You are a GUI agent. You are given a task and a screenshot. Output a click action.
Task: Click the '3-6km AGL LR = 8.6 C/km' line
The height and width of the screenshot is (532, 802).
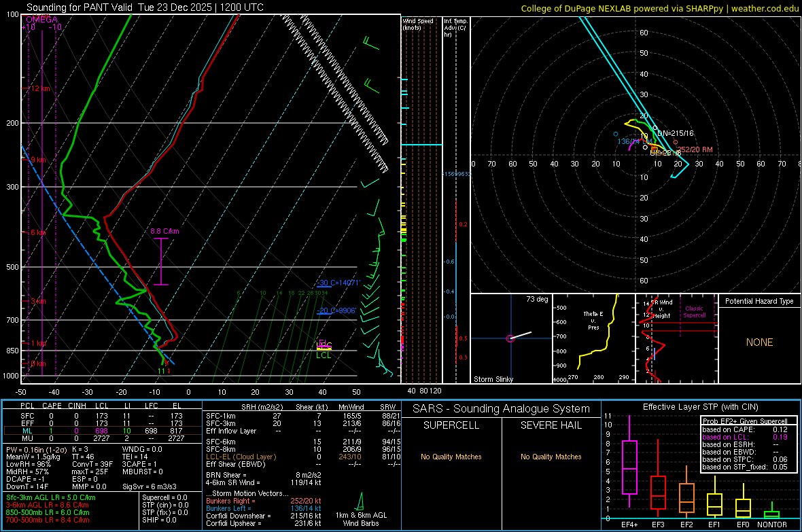48,505
